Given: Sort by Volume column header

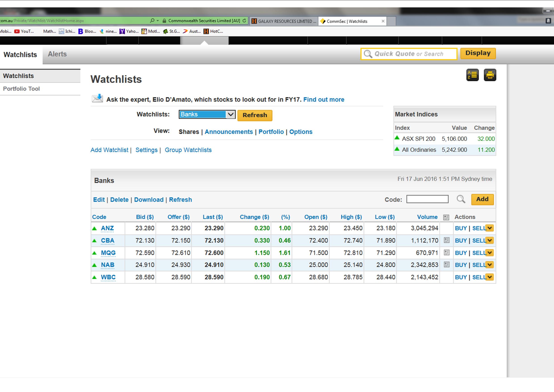Looking at the screenshot, I should tap(427, 217).
